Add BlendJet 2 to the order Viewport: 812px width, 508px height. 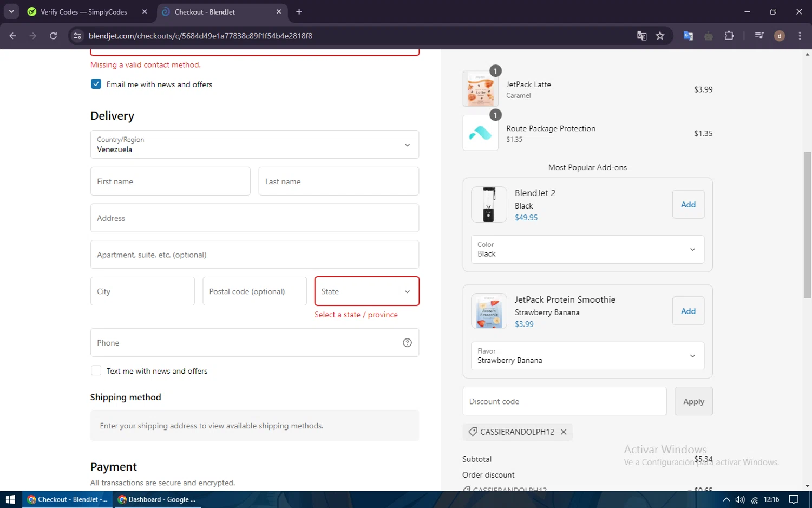point(688,204)
